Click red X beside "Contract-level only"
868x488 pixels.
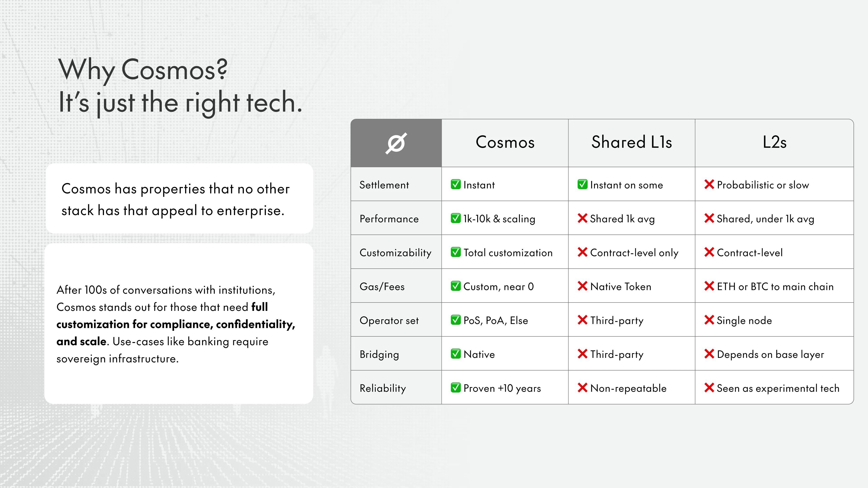(582, 252)
